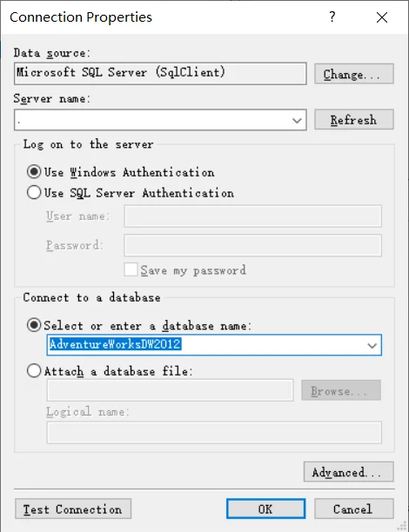Open the Advanced connection settings
The image size is (409, 532).
coord(349,472)
